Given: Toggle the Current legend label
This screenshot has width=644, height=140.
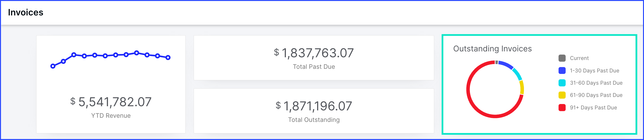Looking at the screenshot, I should [579, 58].
